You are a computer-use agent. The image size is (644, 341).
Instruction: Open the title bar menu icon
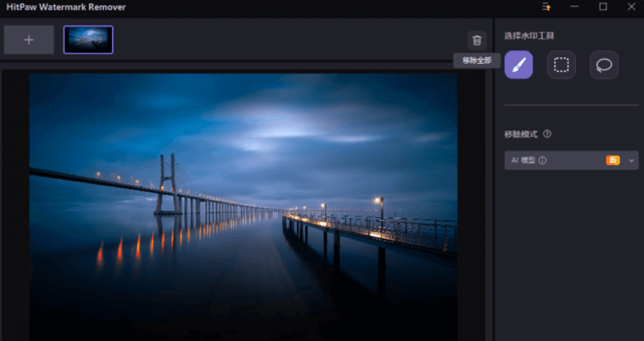[546, 7]
